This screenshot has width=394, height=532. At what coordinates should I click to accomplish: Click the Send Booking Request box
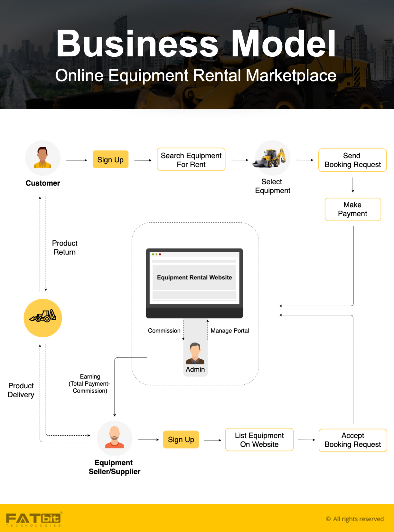(352, 160)
